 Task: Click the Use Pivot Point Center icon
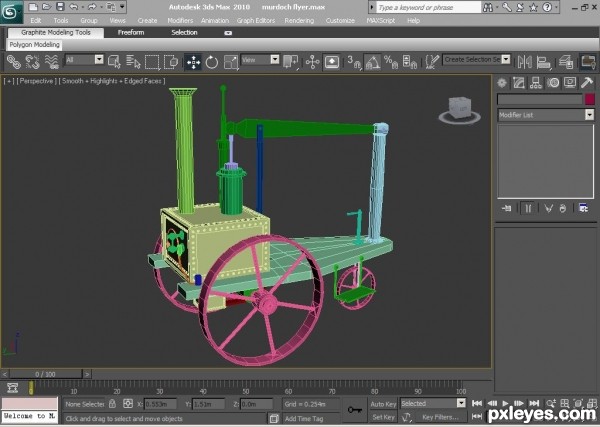click(x=290, y=62)
